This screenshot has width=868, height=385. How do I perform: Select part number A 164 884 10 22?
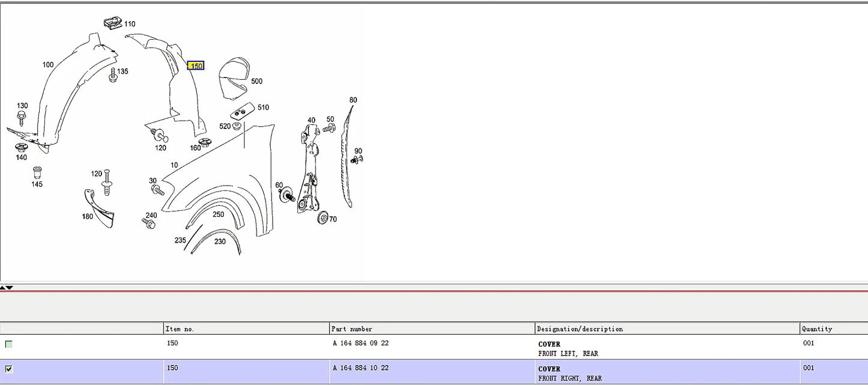tap(360, 368)
